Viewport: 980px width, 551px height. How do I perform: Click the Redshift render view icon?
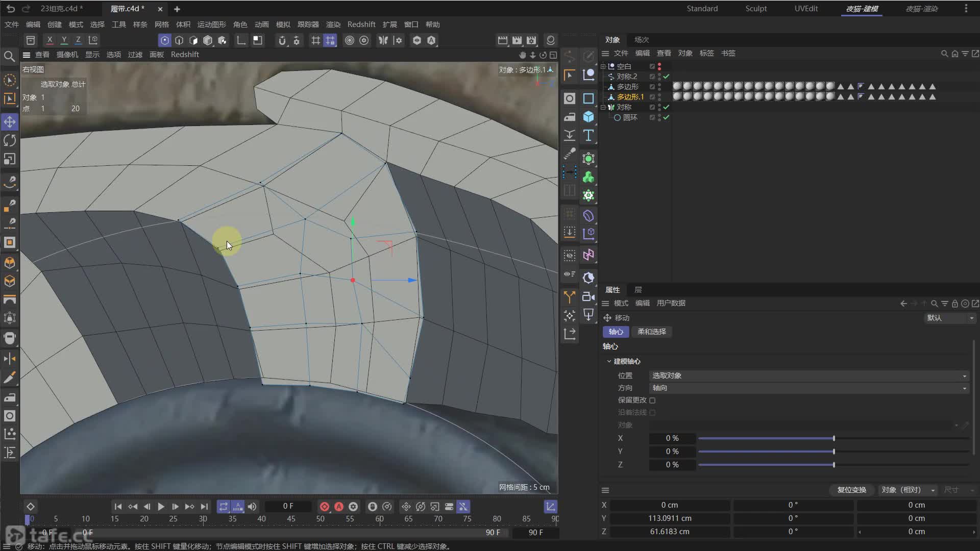point(551,40)
